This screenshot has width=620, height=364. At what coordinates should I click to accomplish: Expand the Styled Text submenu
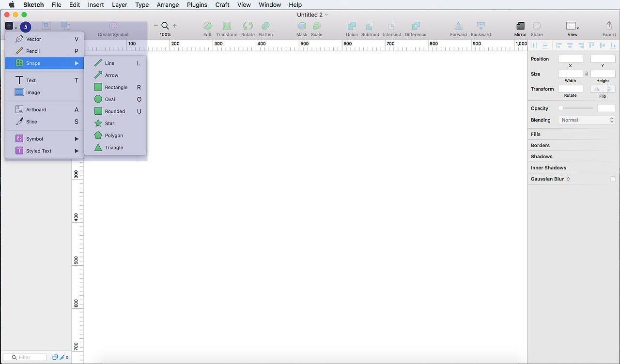(45, 151)
